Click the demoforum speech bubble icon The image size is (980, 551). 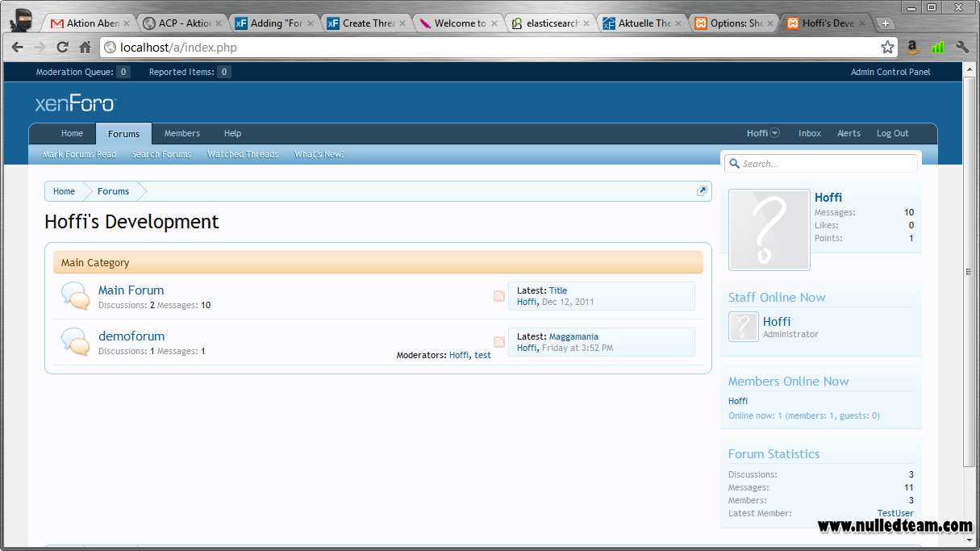76,342
